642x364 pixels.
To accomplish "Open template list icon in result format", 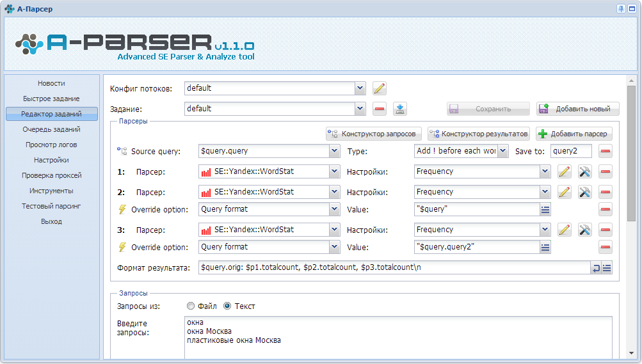I will [607, 268].
